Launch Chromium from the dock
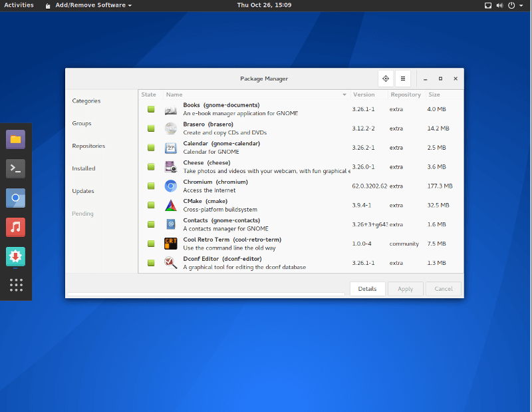Screen dimensions: 532x412 click(15, 198)
